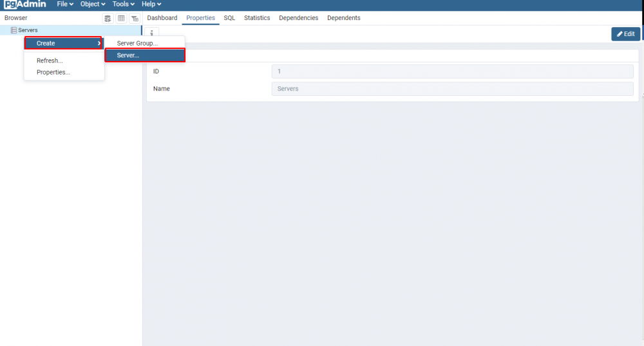
Task: Open the Help menu
Action: click(151, 4)
